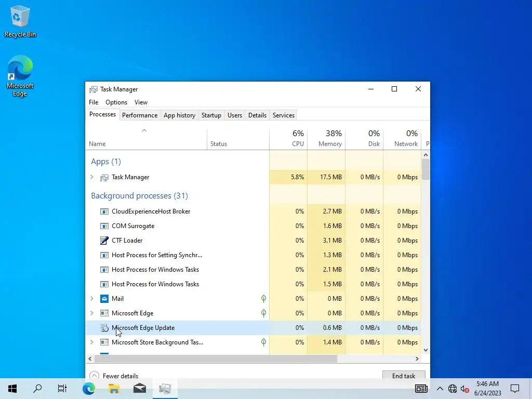
Task: Open the Windows Start menu
Action: coord(12,389)
